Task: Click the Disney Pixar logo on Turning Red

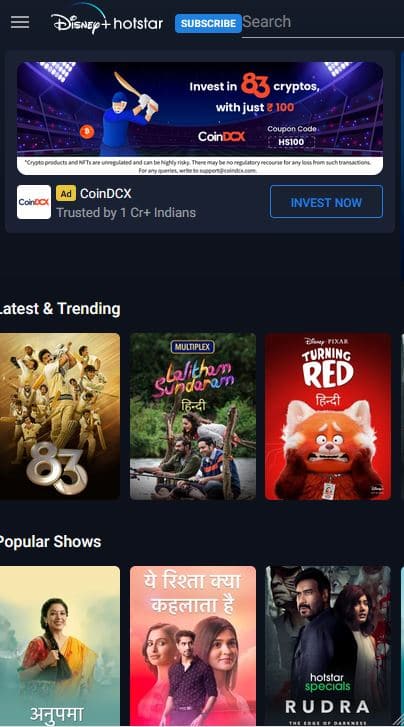Action: [327, 341]
